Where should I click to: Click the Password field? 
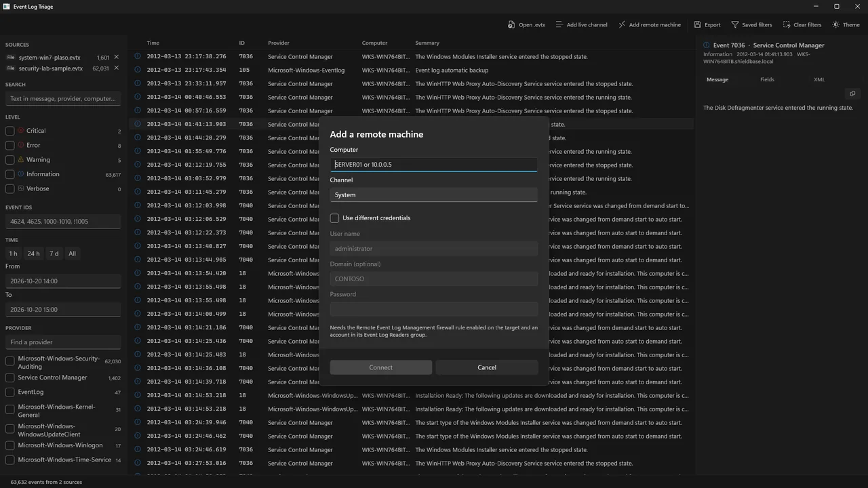(x=434, y=309)
